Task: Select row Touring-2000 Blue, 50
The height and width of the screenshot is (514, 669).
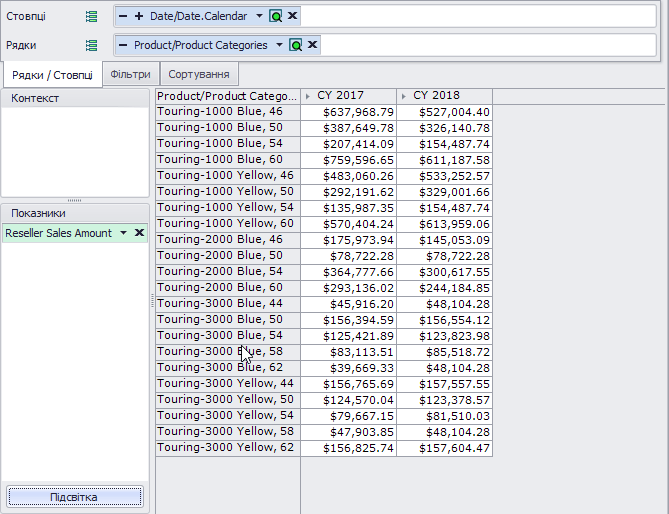Action: point(228,256)
